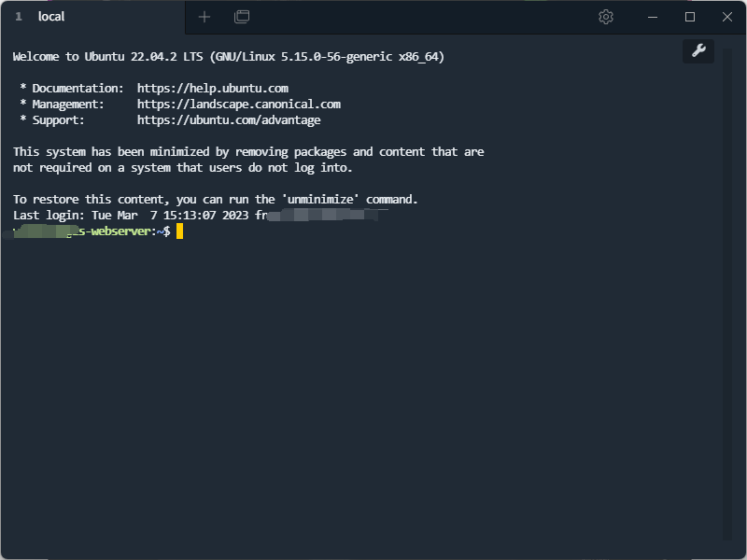The width and height of the screenshot is (747, 560).
Task: Click the 'Documentation:' label text
Action: pos(78,89)
